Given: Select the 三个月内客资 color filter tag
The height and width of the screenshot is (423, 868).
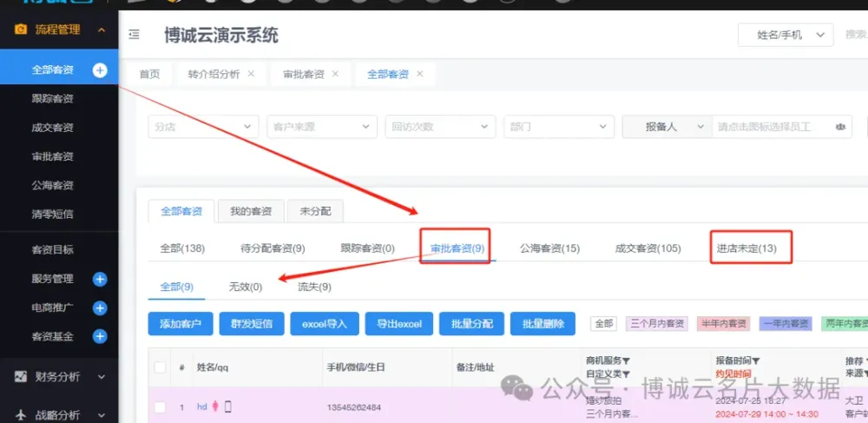Looking at the screenshot, I should click(656, 323).
